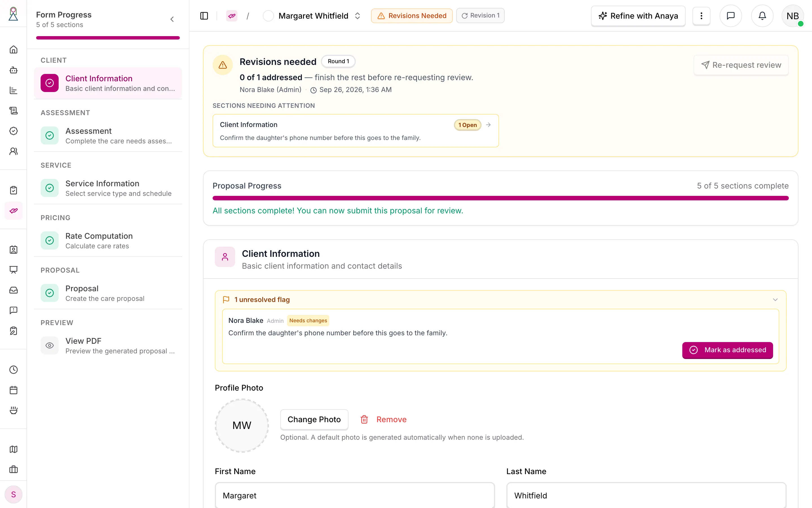Screen dimensions: 812x508
Task: Open the comments chat bubble icon
Action: click(x=731, y=16)
